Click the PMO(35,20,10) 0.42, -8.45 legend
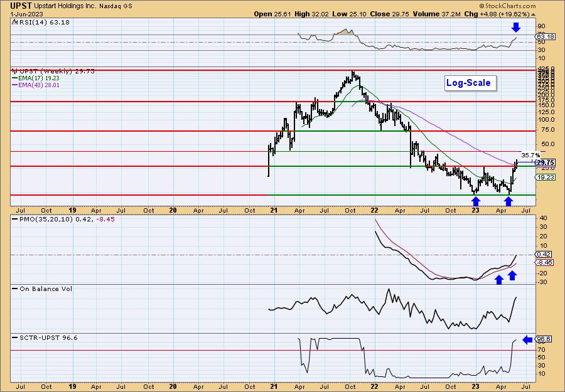565x392 pixels. tap(67, 220)
